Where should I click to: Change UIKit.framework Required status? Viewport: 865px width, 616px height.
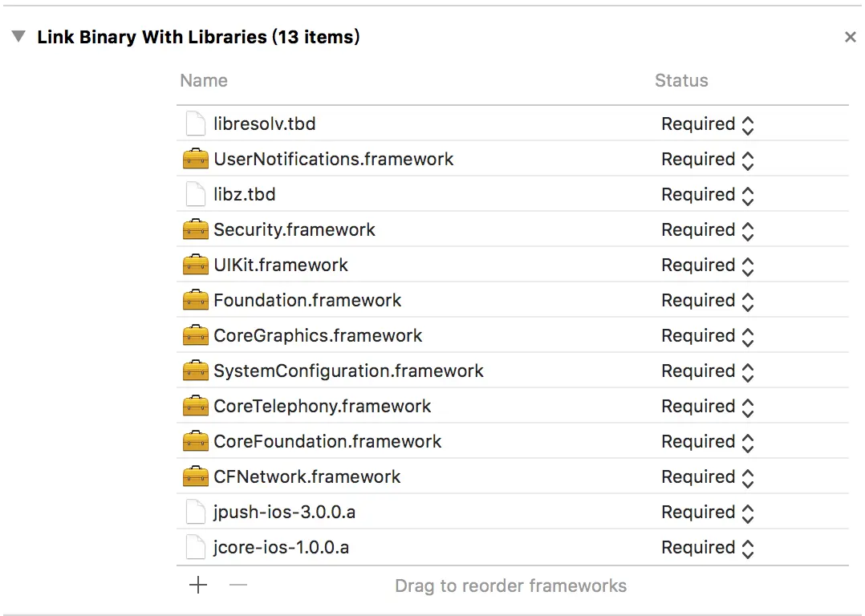click(x=708, y=265)
